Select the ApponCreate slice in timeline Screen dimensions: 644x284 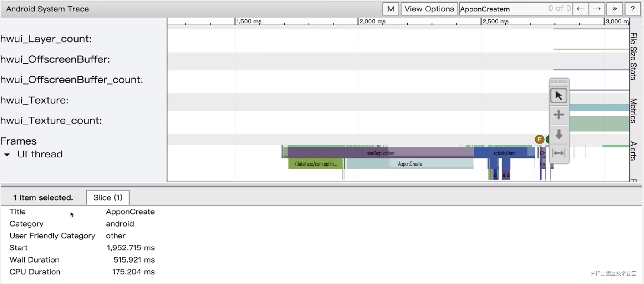(410, 164)
